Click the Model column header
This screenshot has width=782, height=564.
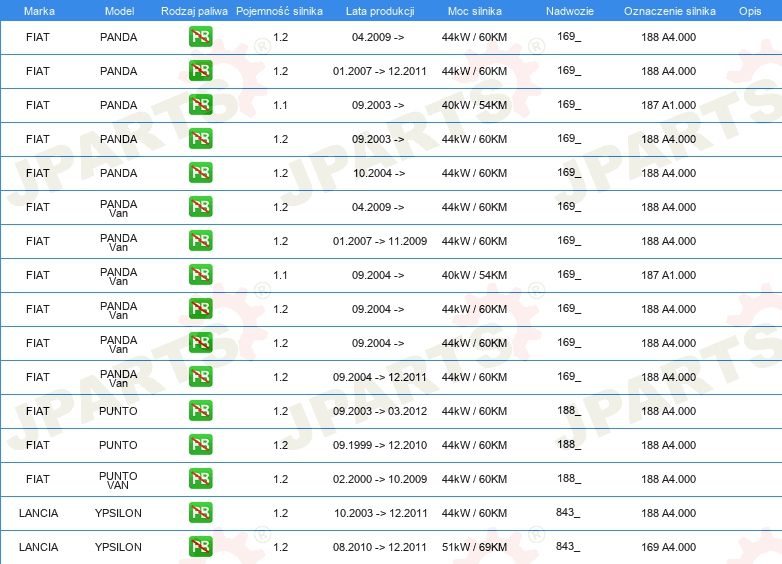pos(119,11)
